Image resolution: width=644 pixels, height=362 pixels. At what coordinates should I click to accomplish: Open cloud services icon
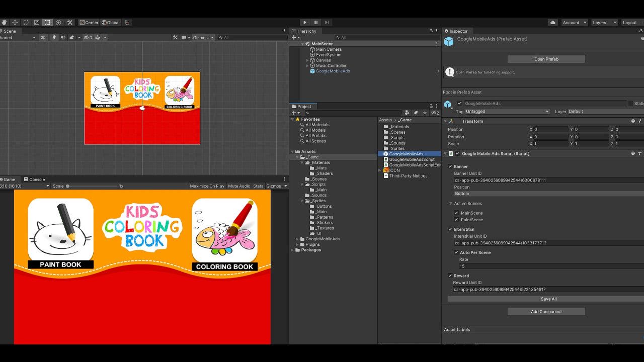click(x=553, y=23)
